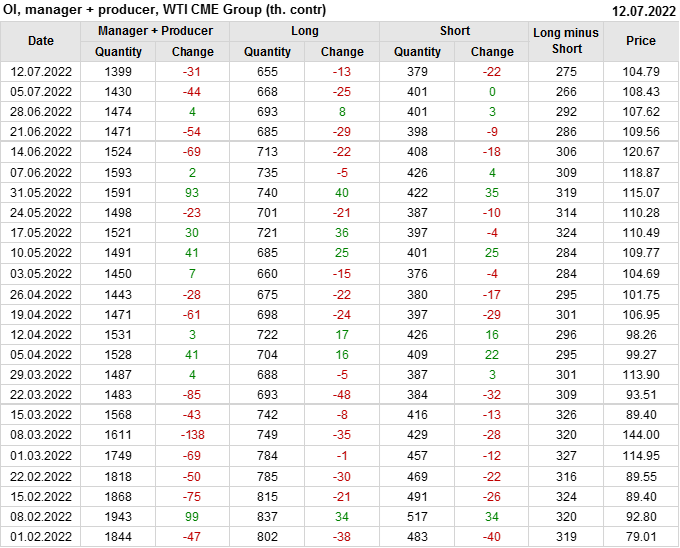The height and width of the screenshot is (548, 680).
Task: Click the 'Manager + Producer' group header
Action: [155, 31]
